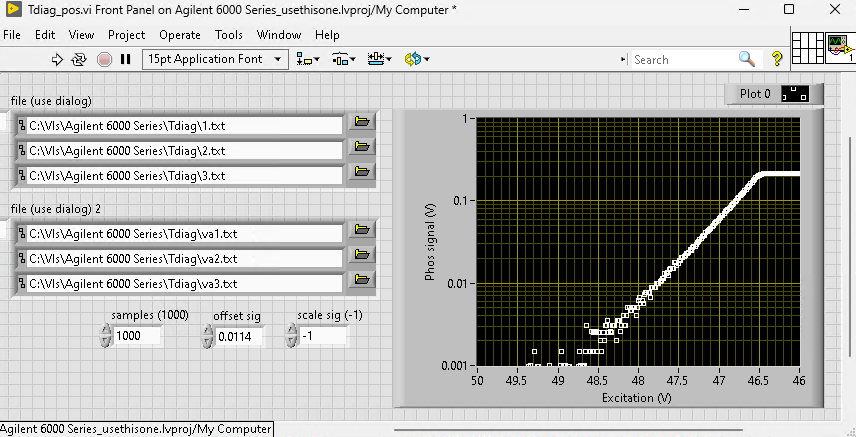This screenshot has height=437, width=856.
Task: Open the Project menu
Action: (x=126, y=35)
